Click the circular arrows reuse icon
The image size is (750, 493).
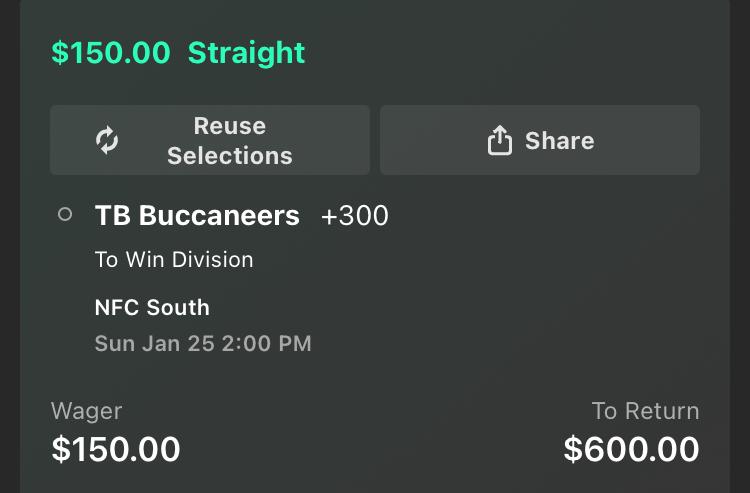(107, 141)
